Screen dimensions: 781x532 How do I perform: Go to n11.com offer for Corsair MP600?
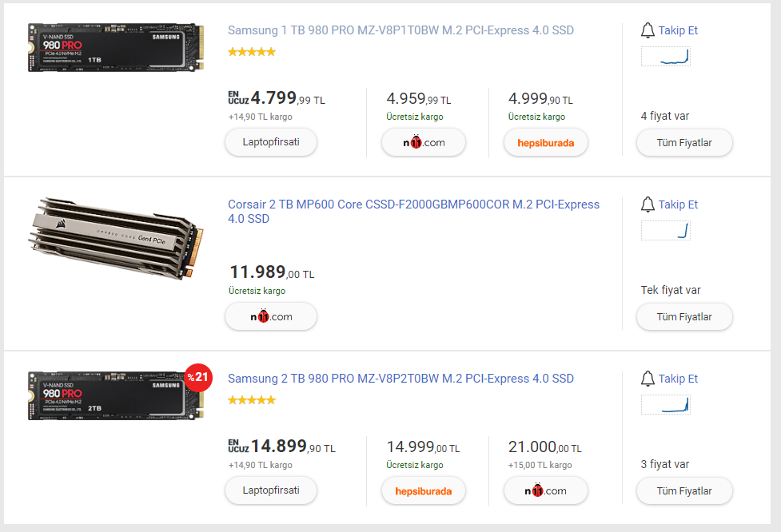(x=271, y=317)
